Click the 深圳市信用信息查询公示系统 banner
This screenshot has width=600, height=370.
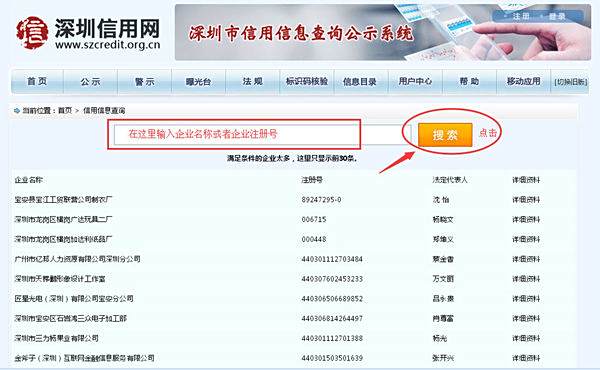[x=383, y=33]
